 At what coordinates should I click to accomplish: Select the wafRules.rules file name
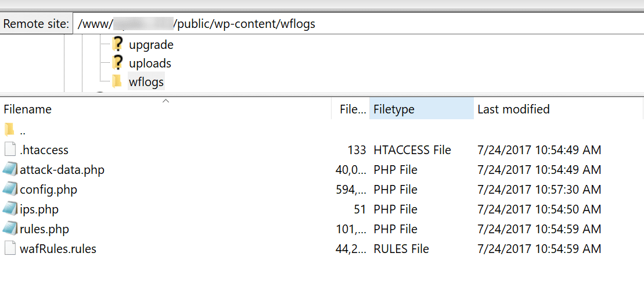(58, 249)
